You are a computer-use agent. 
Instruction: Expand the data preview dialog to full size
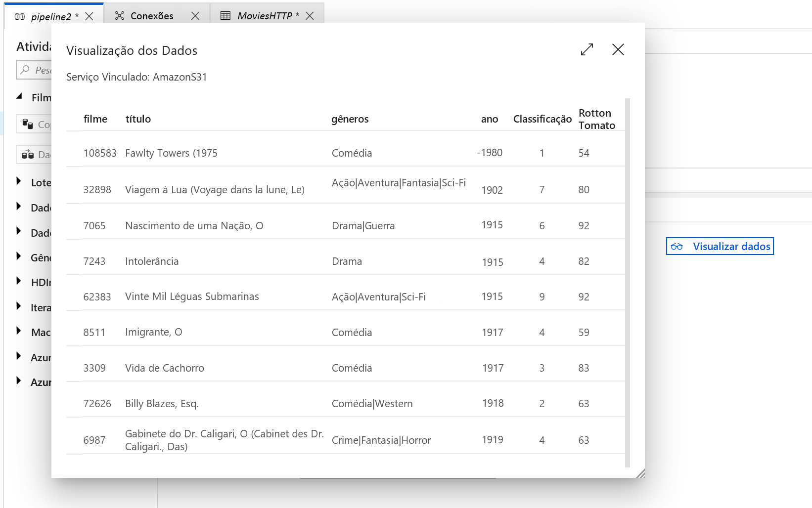pos(587,49)
